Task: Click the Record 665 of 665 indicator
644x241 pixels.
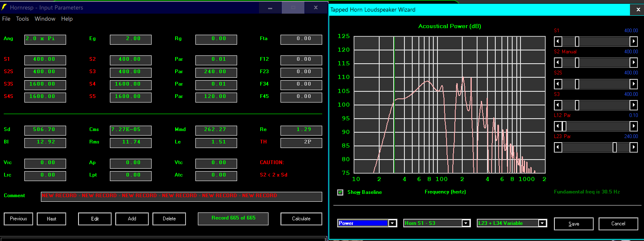Action: (233, 219)
